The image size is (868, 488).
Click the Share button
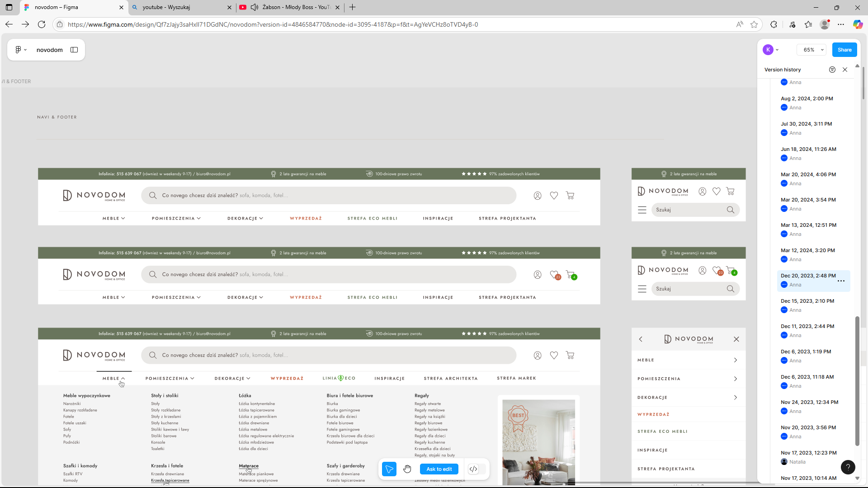(844, 50)
